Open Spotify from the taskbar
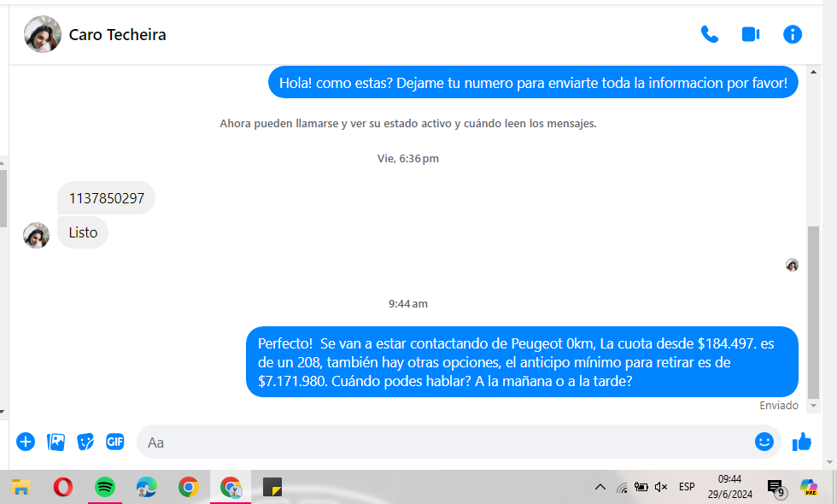Screen dimensions: 837x504 [105, 487]
